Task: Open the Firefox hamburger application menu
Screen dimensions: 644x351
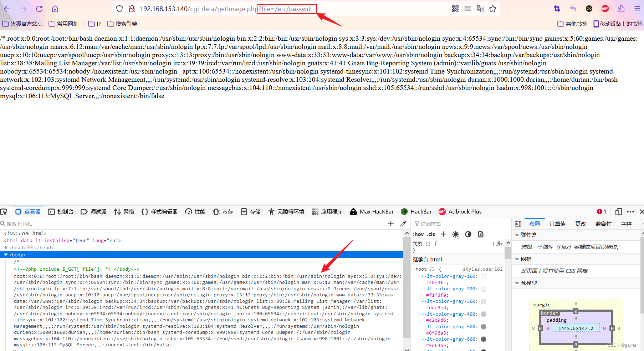Action: [637, 9]
